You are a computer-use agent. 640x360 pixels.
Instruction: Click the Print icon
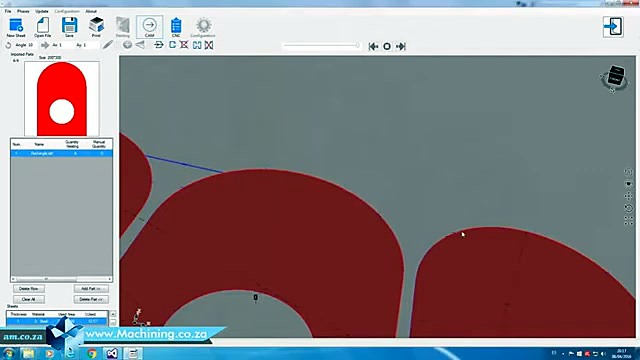pyautogui.click(x=96, y=26)
